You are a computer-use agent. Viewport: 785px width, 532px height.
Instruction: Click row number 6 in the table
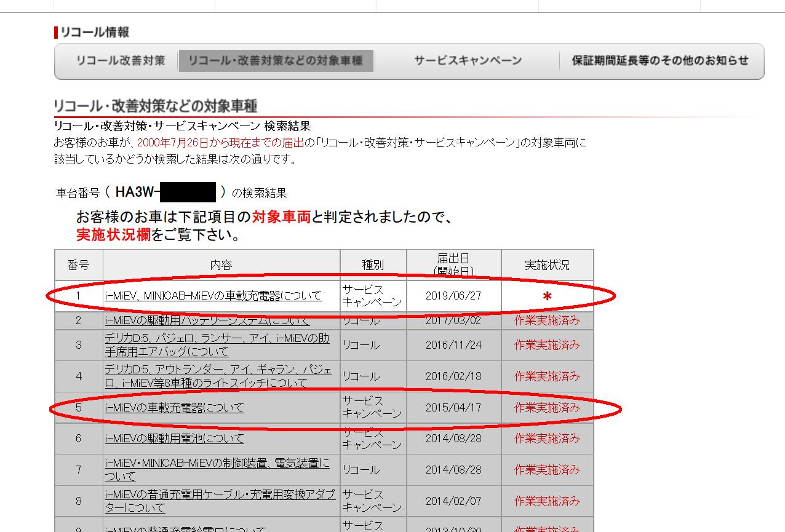pyautogui.click(x=78, y=439)
